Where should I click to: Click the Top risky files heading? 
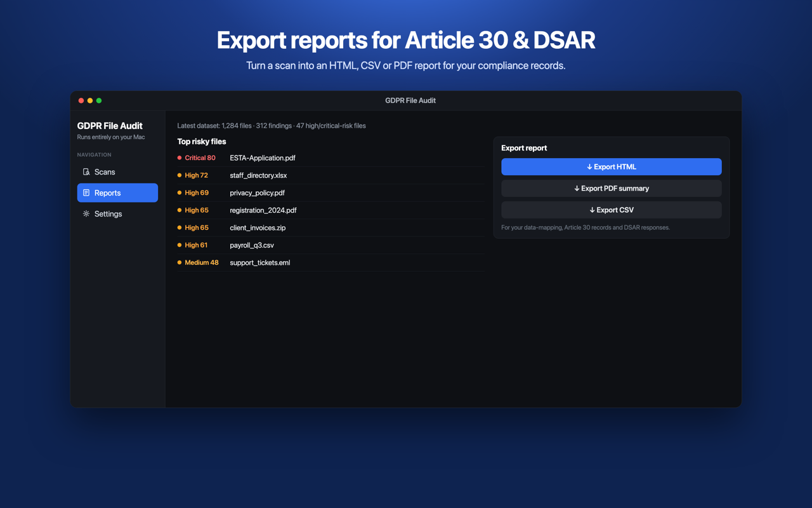coord(202,142)
